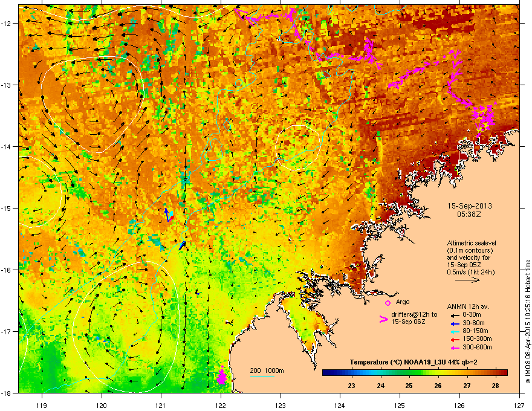Click the 'ANMN 12h av.' legend heading
532x411 pixels.
pos(468,306)
